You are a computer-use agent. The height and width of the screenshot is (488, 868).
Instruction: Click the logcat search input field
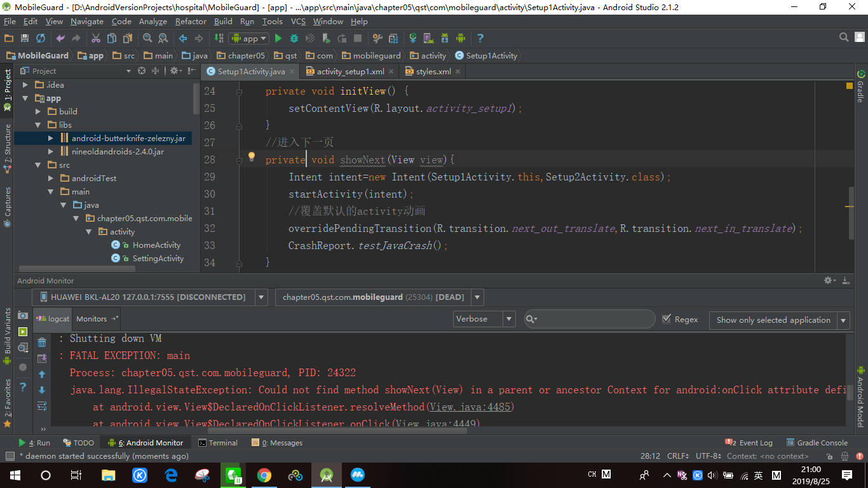(589, 319)
